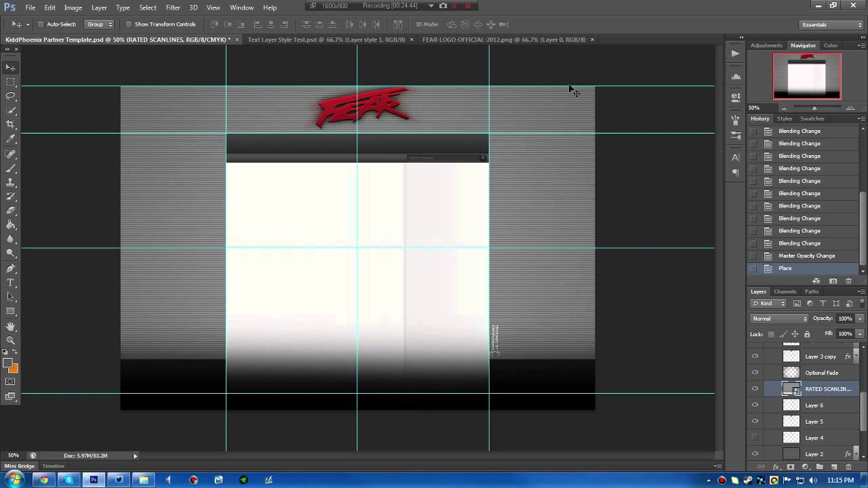This screenshot has width=868, height=488.
Task: Select the Eraser tool
Action: 11,211
